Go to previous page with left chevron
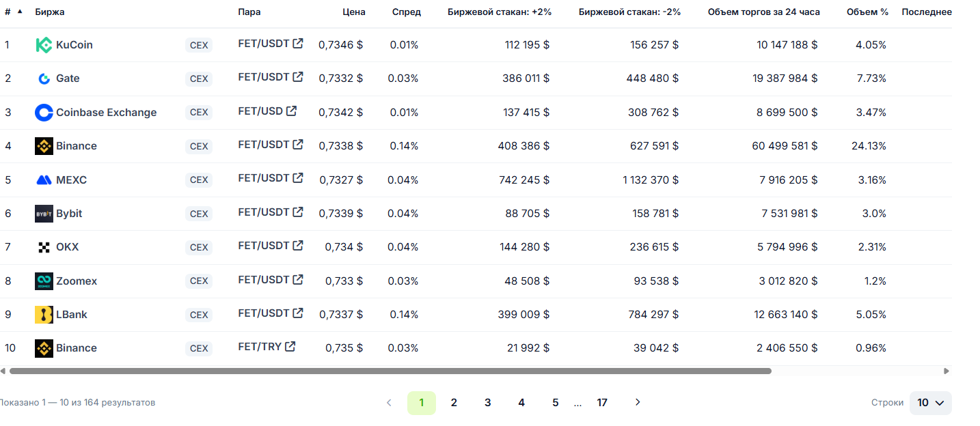 click(389, 402)
